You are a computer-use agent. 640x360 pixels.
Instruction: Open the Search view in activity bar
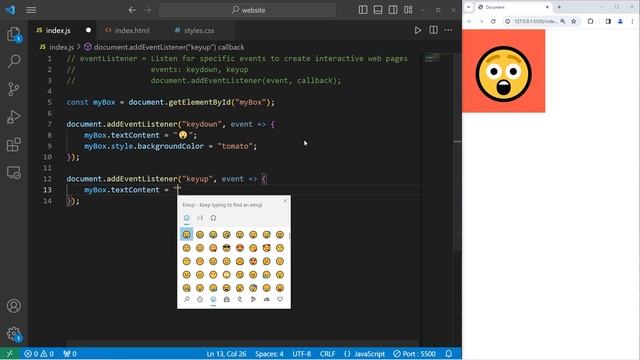pyautogui.click(x=13, y=61)
